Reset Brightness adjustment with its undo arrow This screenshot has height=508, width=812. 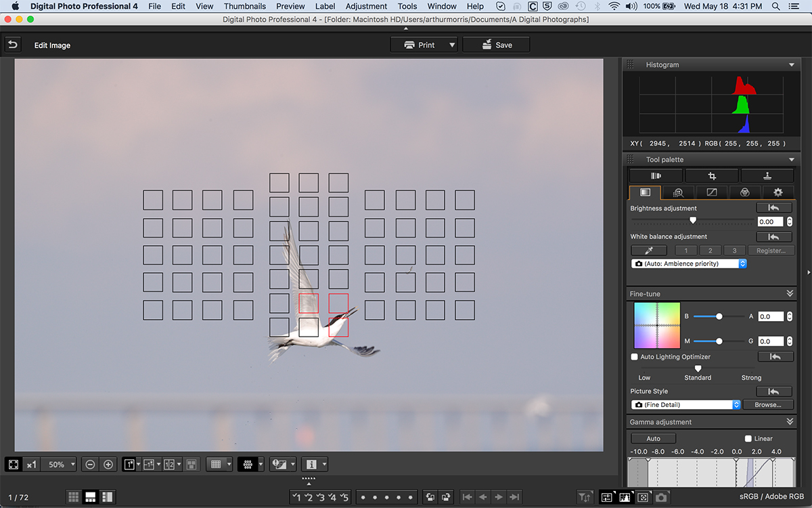[x=773, y=208]
